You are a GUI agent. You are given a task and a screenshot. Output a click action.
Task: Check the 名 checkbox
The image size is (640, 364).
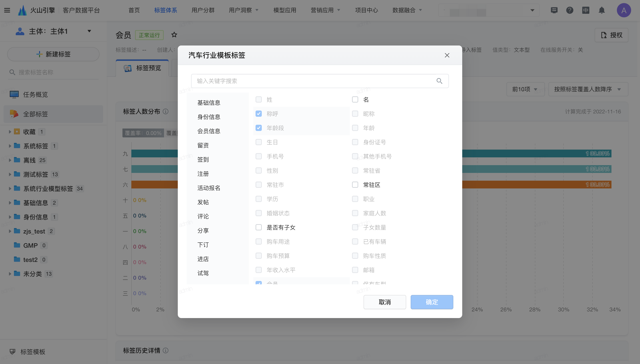pyautogui.click(x=355, y=99)
